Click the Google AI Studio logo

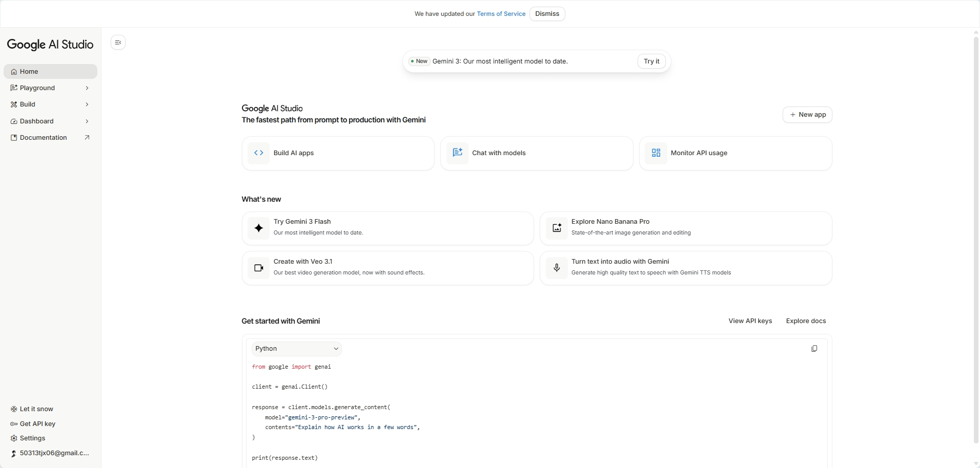pyautogui.click(x=50, y=45)
